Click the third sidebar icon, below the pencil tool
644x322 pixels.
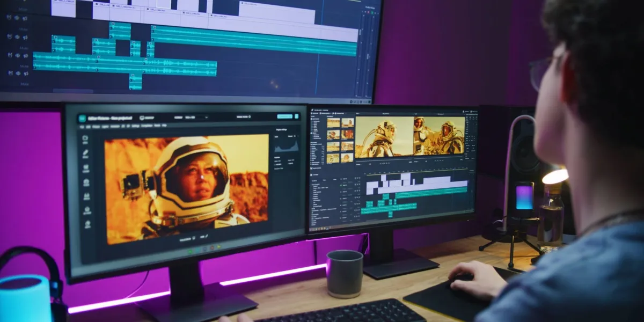[86, 168]
